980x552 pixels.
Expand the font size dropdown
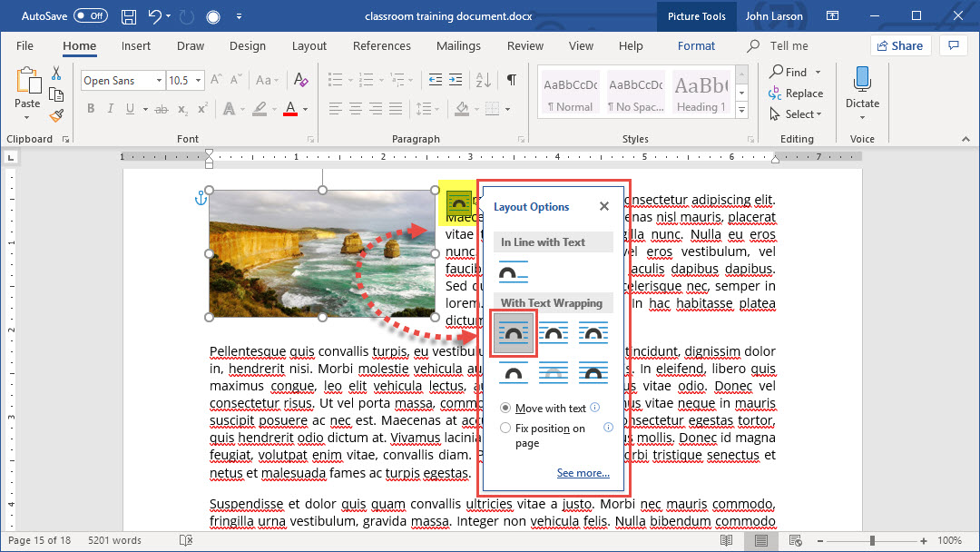(x=198, y=81)
